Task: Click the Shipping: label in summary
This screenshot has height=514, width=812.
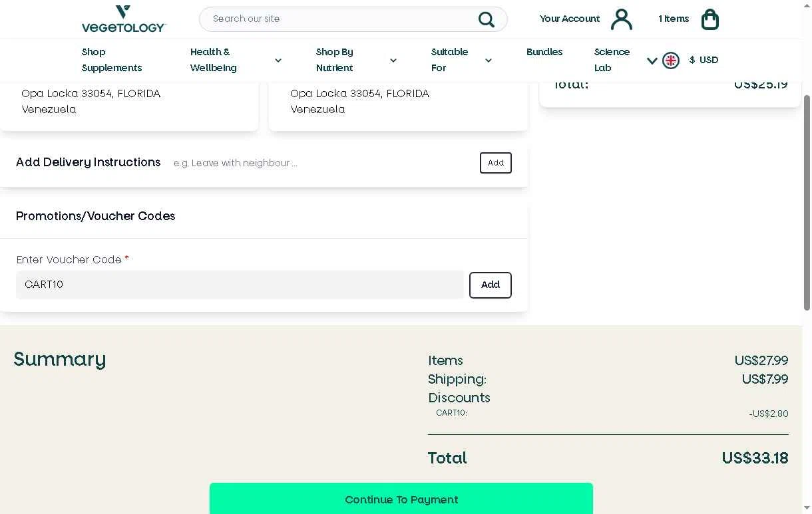Action: [457, 379]
